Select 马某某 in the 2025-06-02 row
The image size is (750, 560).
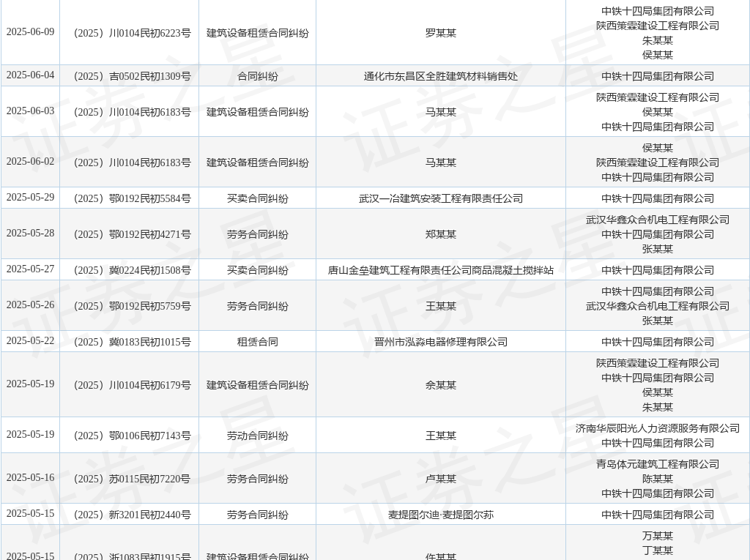tap(440, 163)
